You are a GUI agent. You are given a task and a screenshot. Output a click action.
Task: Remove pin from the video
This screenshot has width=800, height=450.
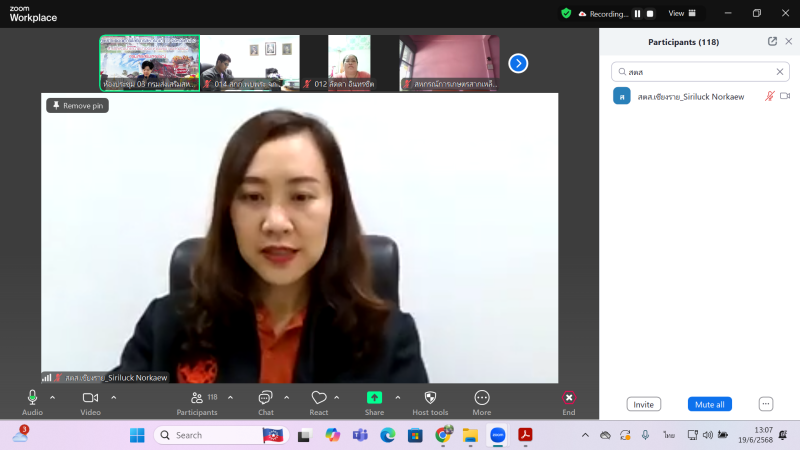click(78, 106)
